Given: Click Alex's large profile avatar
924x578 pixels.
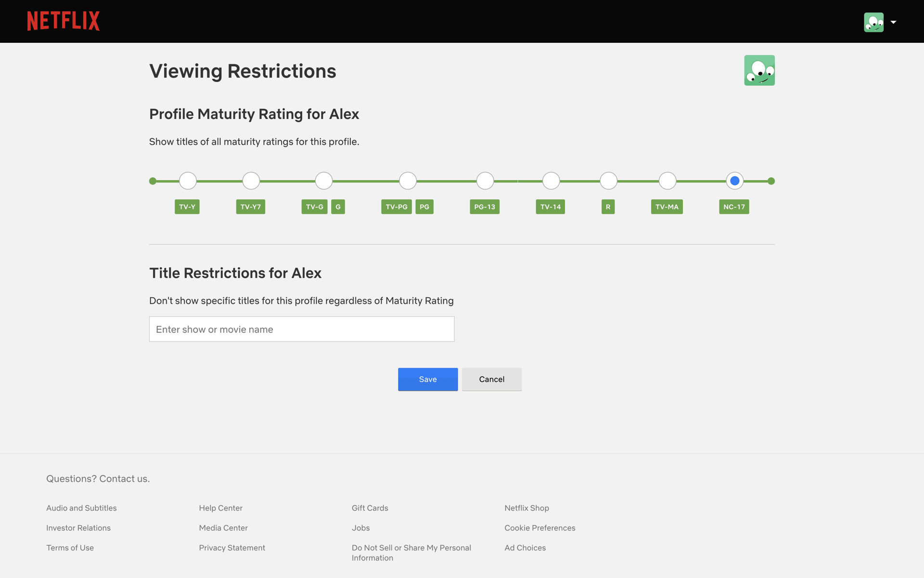Looking at the screenshot, I should (x=759, y=70).
